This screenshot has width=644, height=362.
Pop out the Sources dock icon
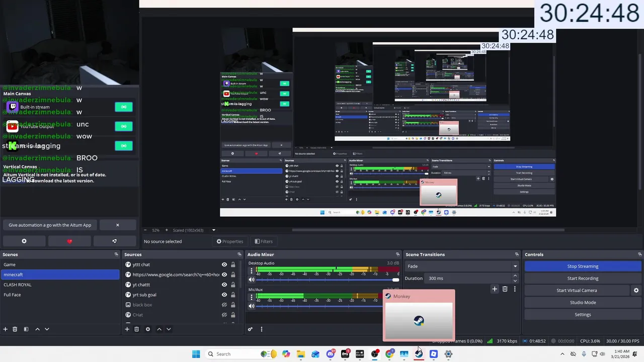239,254
